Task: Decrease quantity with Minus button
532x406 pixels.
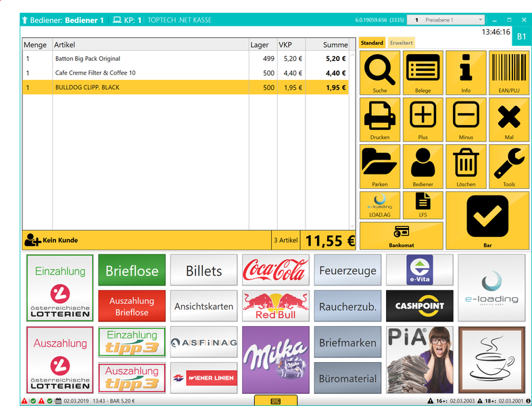Action: point(466,119)
